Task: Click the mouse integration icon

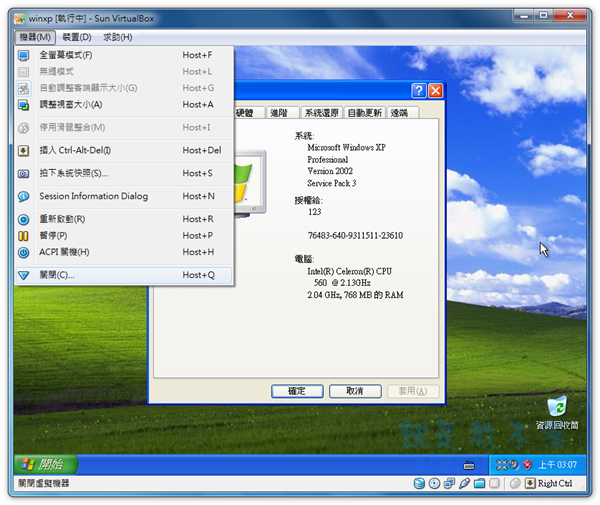Action: (24, 128)
